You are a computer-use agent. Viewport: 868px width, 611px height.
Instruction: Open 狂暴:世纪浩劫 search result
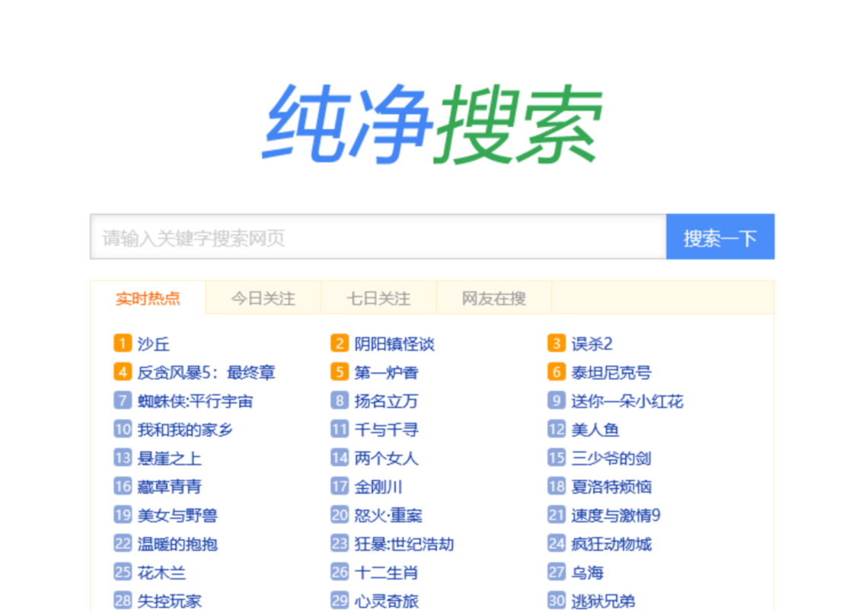pyautogui.click(x=404, y=545)
